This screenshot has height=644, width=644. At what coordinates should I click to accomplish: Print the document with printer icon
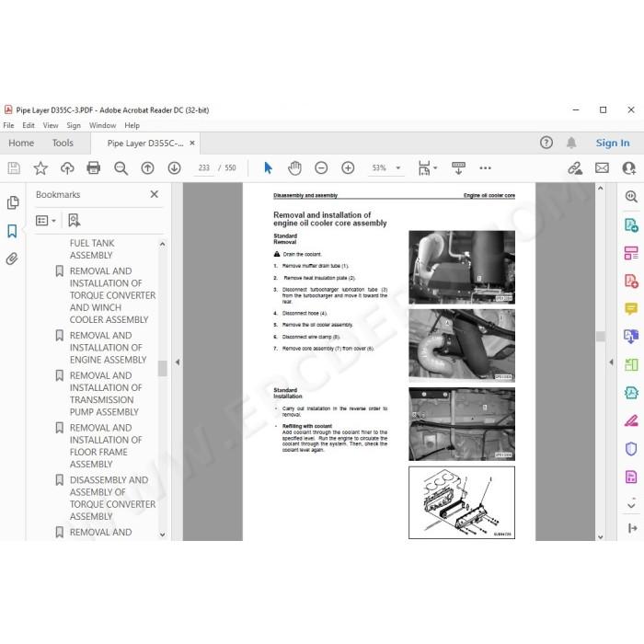tap(94, 168)
